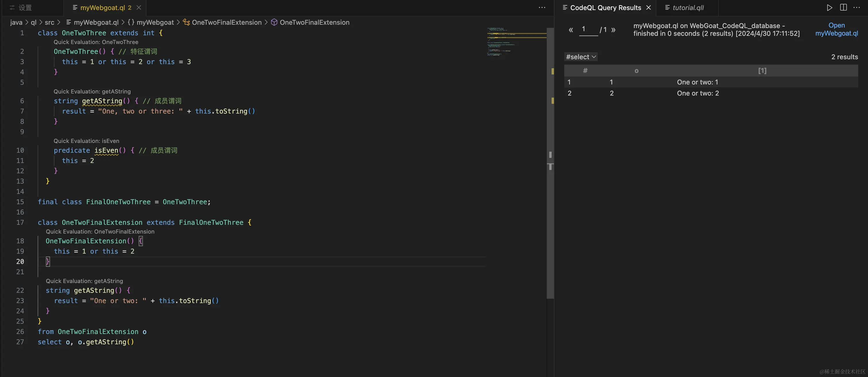Open right editor group more actions menu
The width and height of the screenshot is (868, 377).
coord(857,7)
